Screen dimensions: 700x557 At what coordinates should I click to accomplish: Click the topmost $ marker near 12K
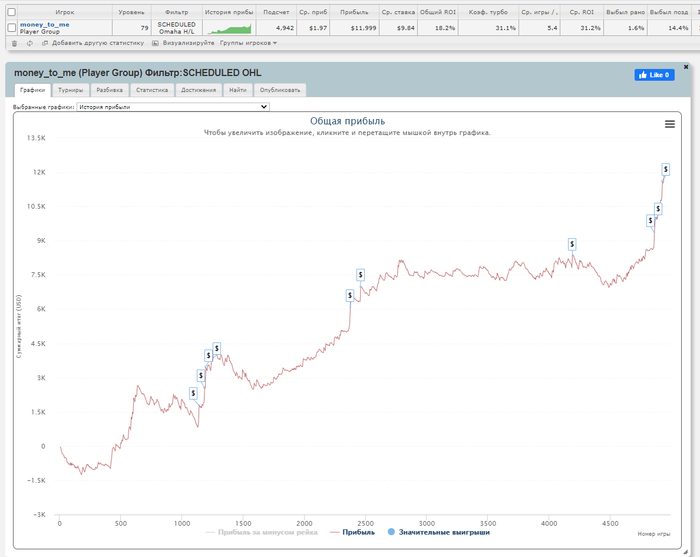666,169
